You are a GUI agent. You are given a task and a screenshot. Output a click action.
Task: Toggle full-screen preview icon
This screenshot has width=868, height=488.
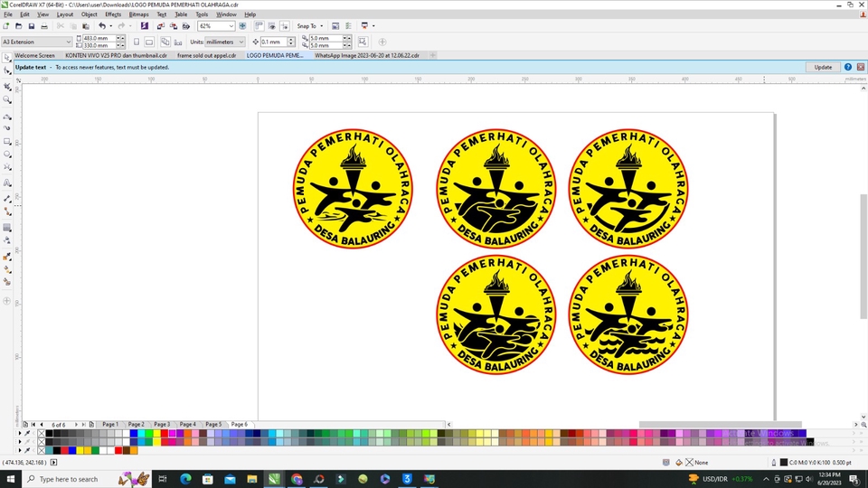tap(242, 26)
